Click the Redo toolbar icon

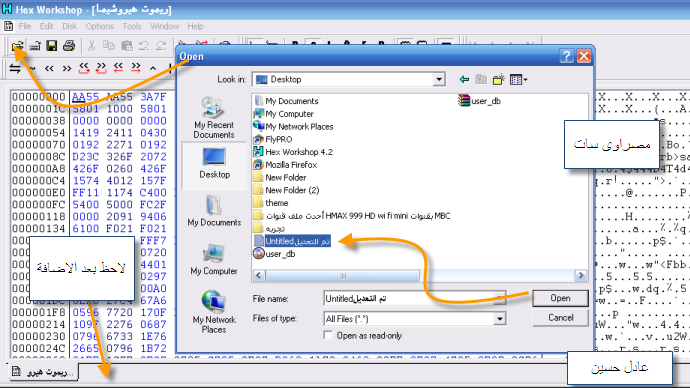point(161,46)
